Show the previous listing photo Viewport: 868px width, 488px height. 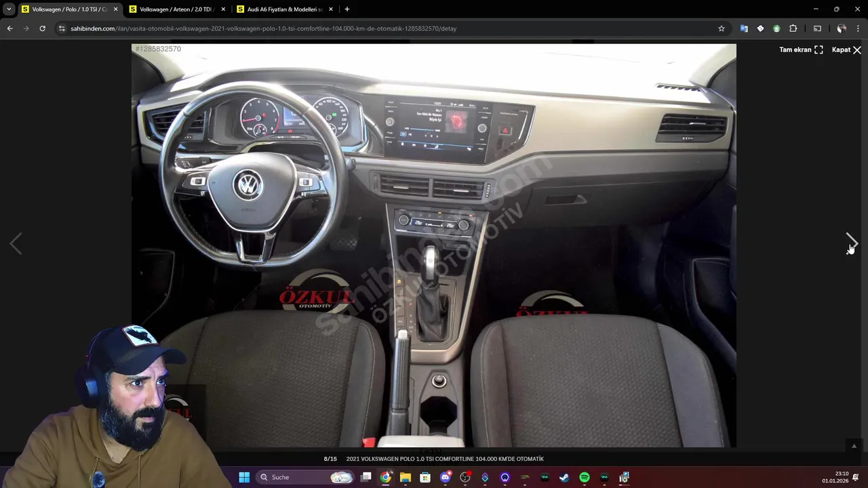pyautogui.click(x=16, y=243)
